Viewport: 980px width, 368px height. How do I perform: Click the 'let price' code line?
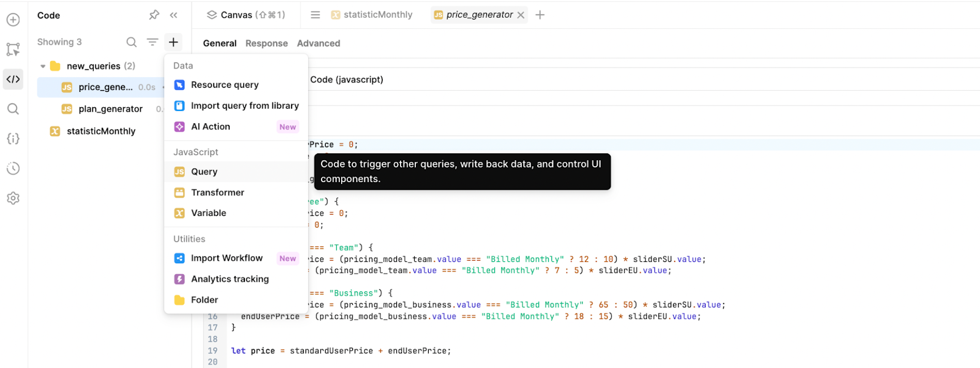coord(341,351)
